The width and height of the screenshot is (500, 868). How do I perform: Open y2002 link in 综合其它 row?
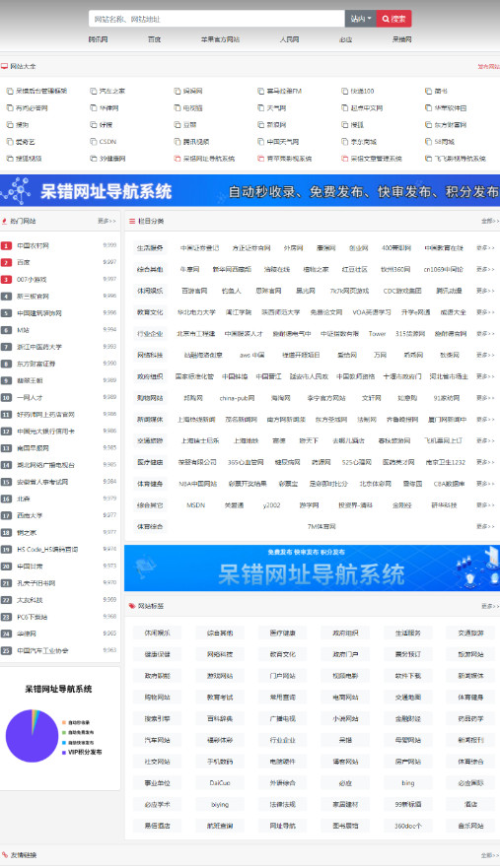pyautogui.click(x=271, y=504)
